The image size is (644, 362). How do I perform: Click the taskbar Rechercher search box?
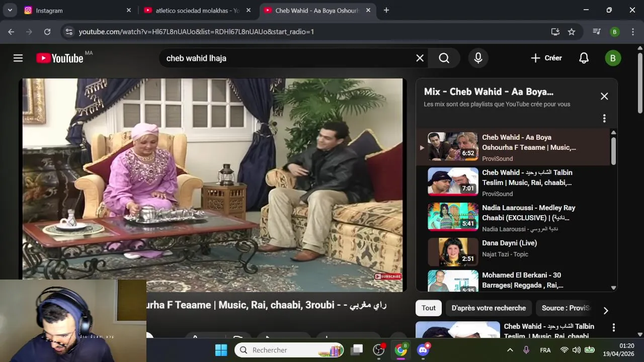pos(289,350)
